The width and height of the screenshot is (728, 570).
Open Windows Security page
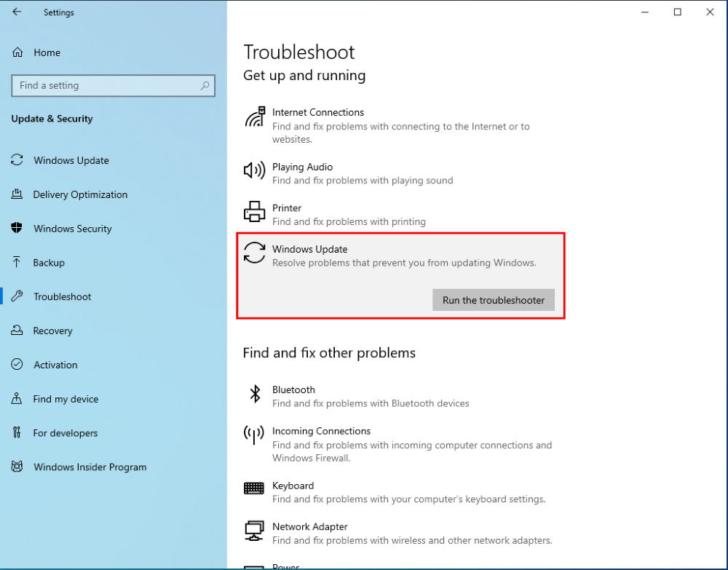pyautogui.click(x=73, y=229)
